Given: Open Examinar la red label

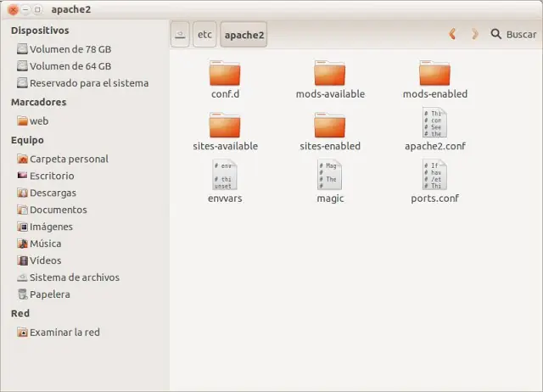Looking at the screenshot, I should [64, 333].
